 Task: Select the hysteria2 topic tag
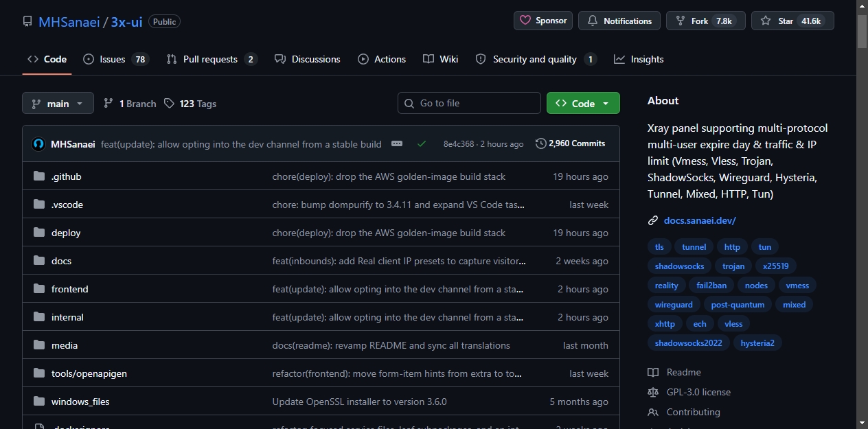757,343
